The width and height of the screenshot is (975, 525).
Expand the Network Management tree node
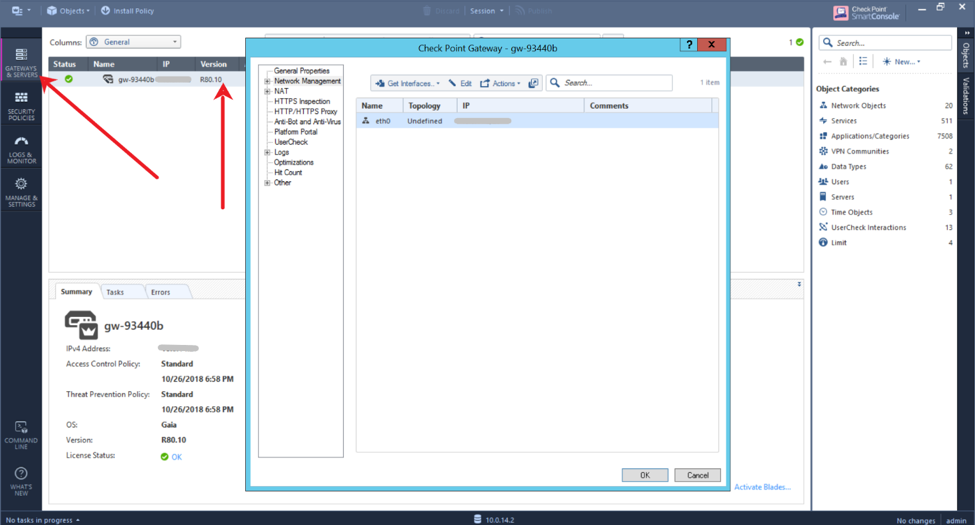(267, 81)
